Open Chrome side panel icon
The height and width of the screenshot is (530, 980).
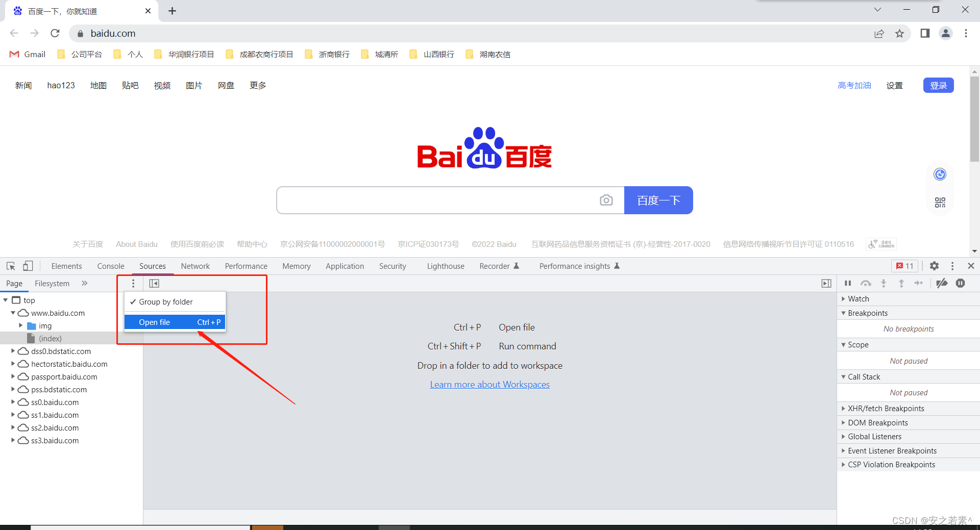925,33
